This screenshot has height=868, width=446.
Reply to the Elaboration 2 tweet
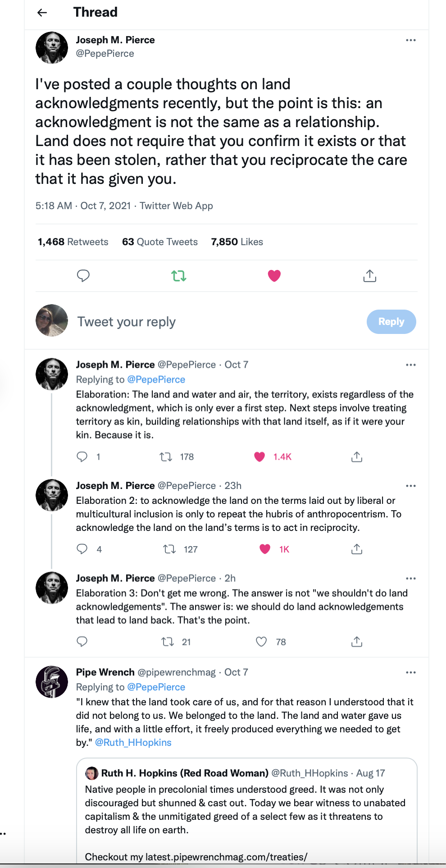82,549
